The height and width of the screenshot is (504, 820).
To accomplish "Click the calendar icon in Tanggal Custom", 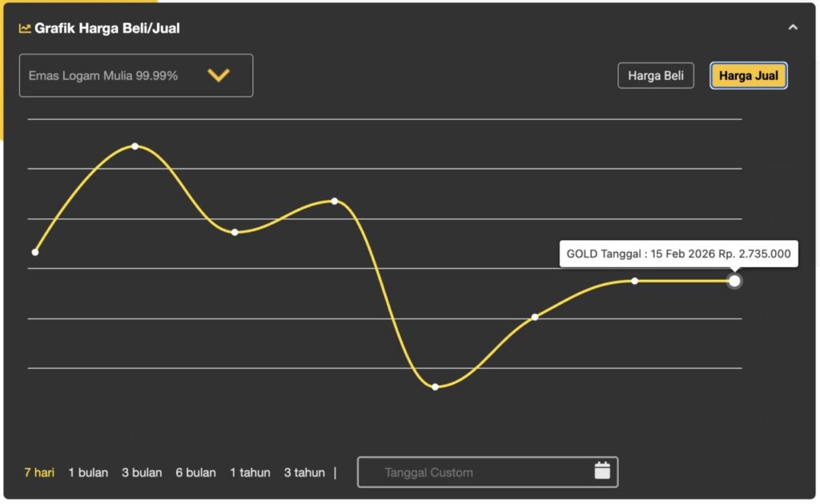I will coord(602,471).
